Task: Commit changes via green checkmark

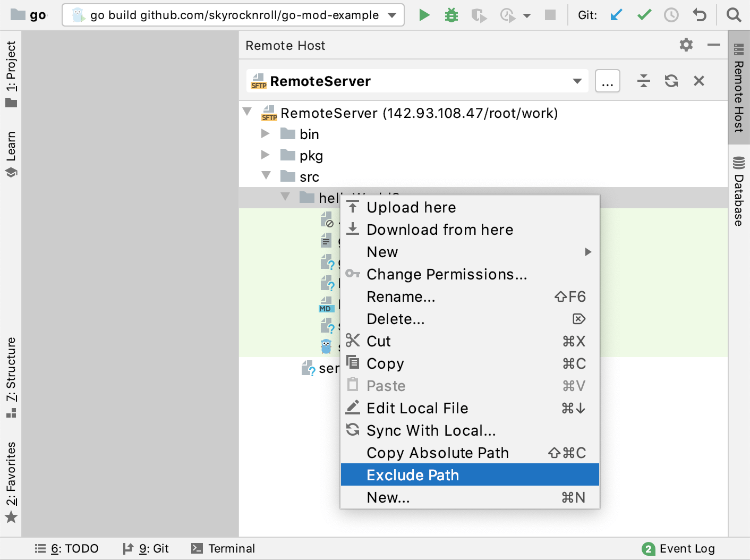Action: 644,15
